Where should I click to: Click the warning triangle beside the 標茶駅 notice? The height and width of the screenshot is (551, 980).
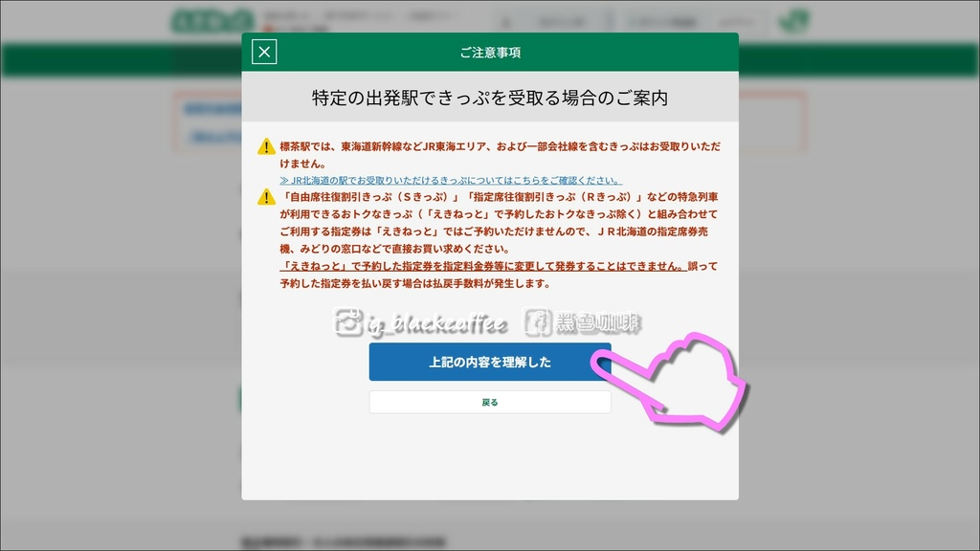[266, 147]
